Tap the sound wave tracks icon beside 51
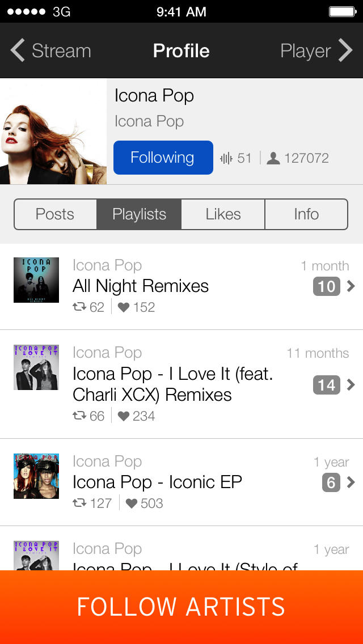 (226, 158)
